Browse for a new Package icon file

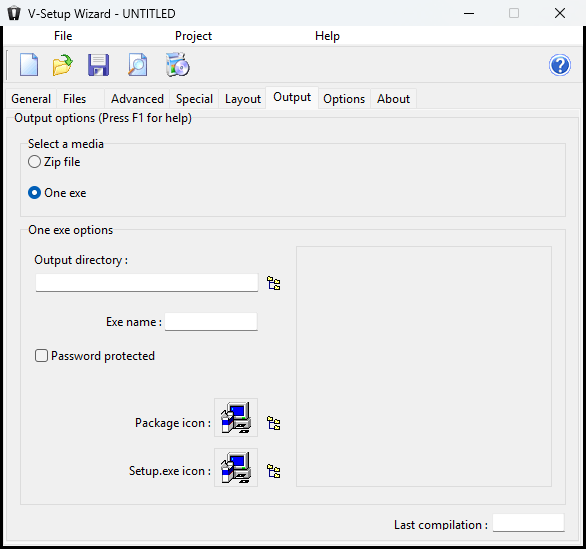pyautogui.click(x=274, y=423)
